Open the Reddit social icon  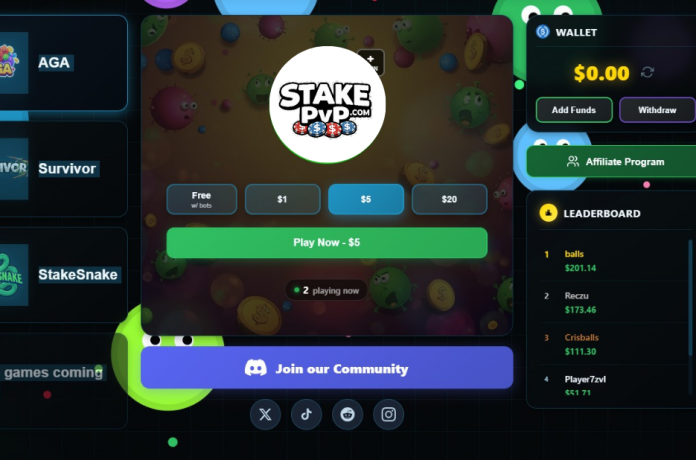click(x=348, y=414)
